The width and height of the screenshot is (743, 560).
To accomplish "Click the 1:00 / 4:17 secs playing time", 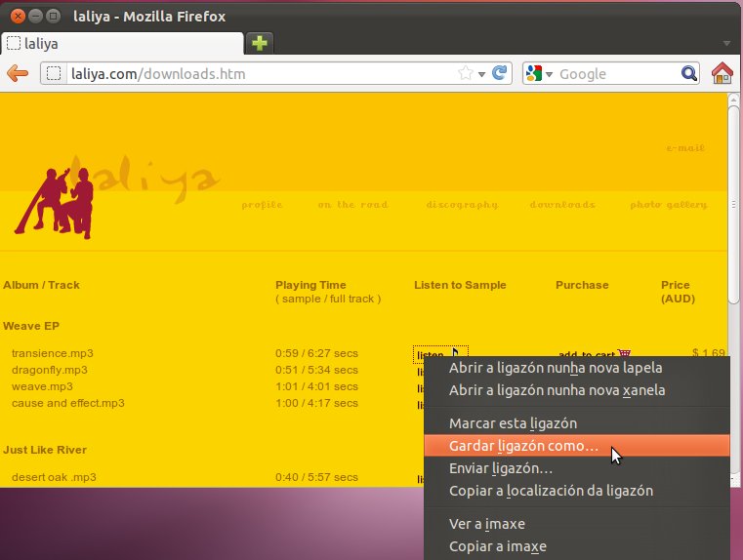I will coord(316,403).
